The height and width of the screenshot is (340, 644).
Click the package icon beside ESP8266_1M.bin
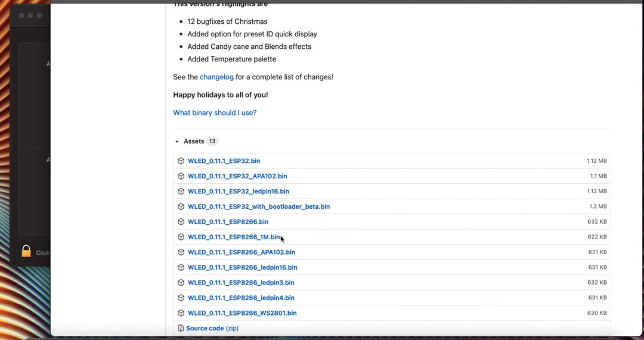point(181,237)
